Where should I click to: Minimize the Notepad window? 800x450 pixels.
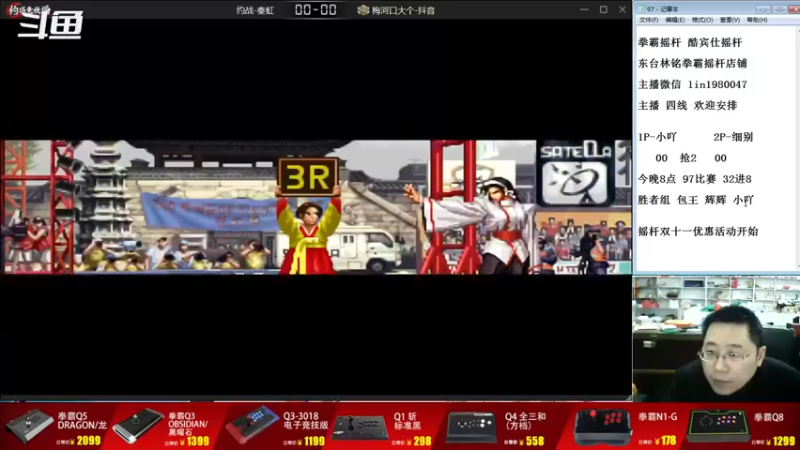(x=763, y=9)
